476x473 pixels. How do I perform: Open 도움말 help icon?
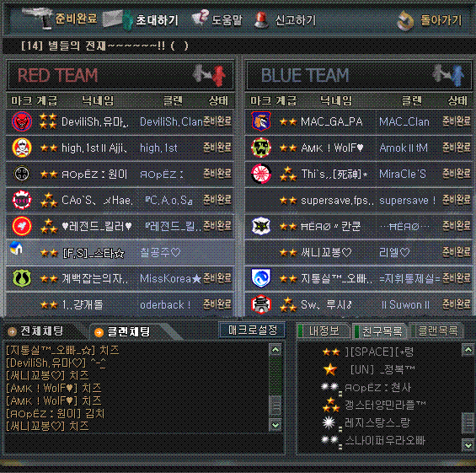[201, 18]
